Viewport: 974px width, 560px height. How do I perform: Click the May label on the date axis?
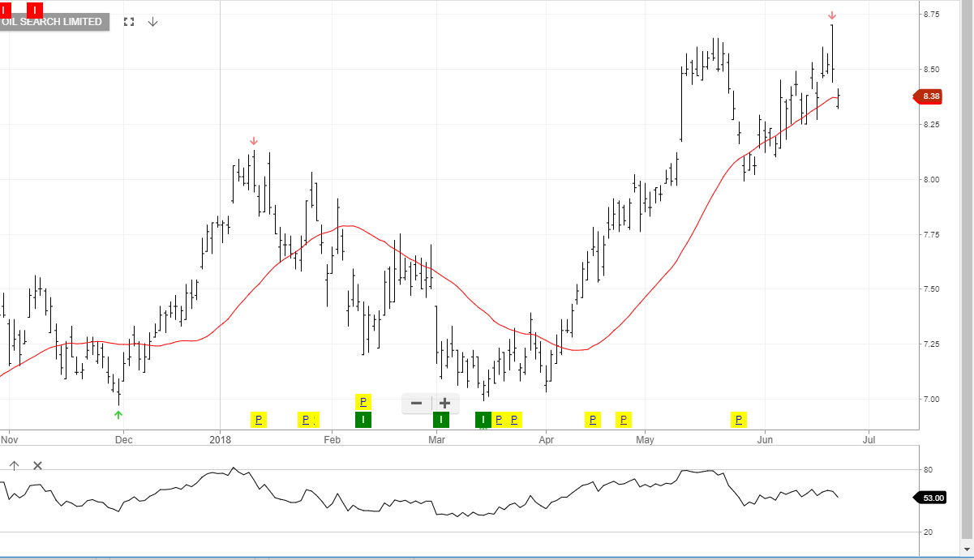pyautogui.click(x=645, y=440)
